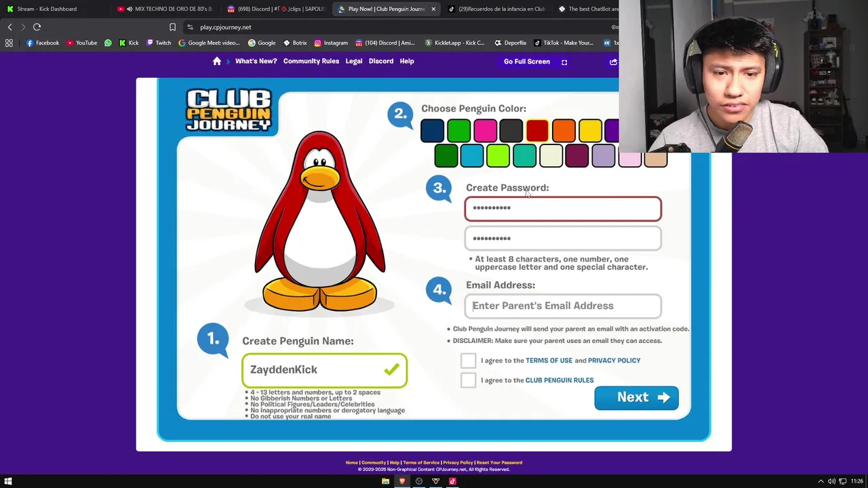
Task: Show hidden system tray icons
Action: pyautogui.click(x=821, y=481)
